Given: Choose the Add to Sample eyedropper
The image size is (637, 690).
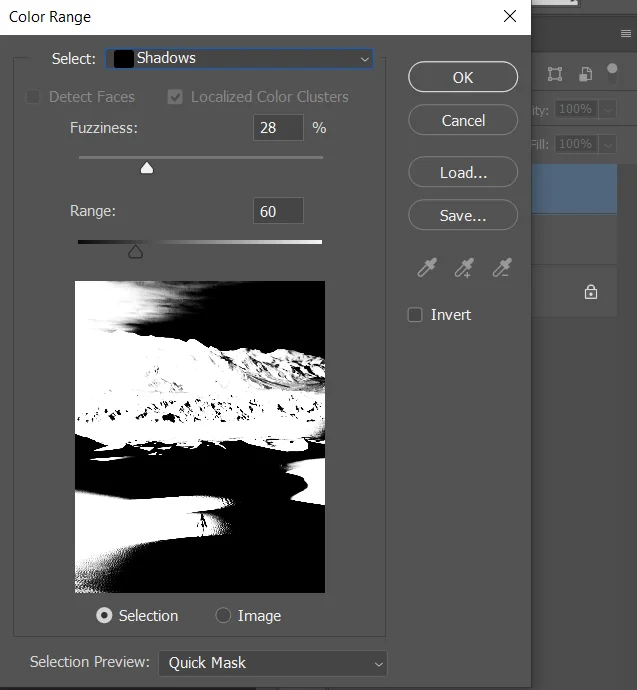Looking at the screenshot, I should [x=464, y=267].
